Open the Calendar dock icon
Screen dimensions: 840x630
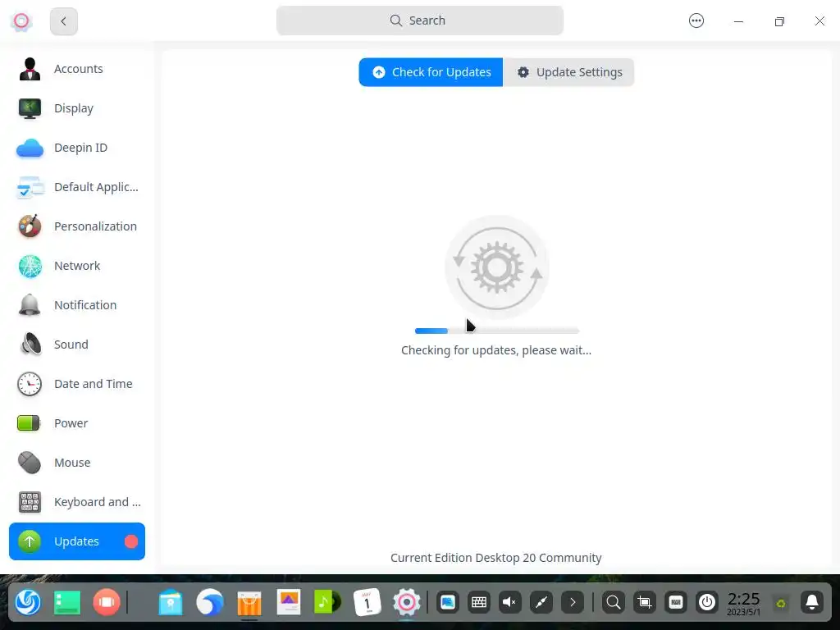(367, 602)
